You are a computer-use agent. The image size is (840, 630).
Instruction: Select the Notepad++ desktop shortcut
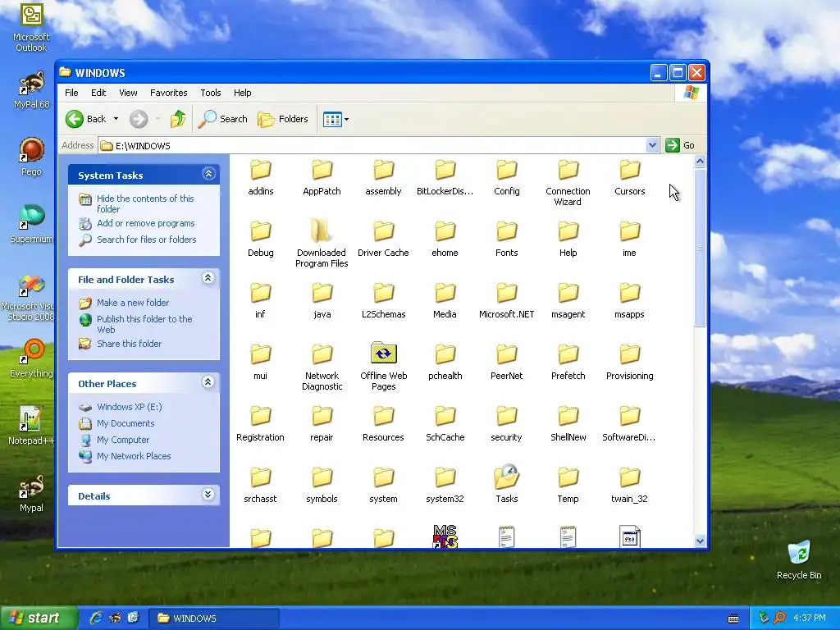[30, 426]
